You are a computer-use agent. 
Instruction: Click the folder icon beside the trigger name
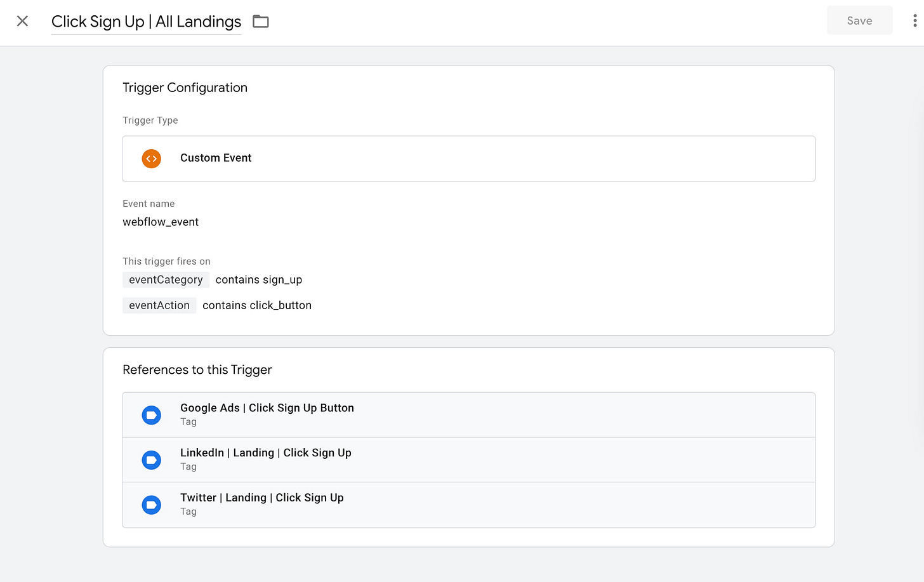[261, 22]
